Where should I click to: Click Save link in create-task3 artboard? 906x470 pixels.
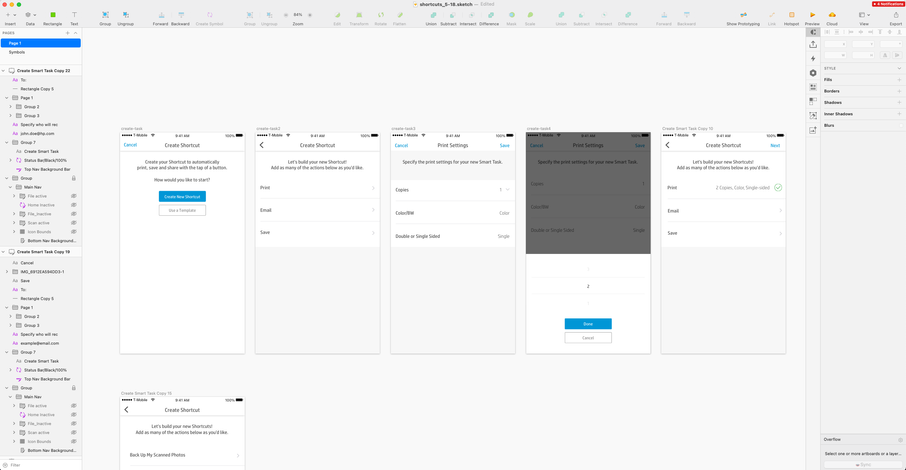(x=504, y=146)
